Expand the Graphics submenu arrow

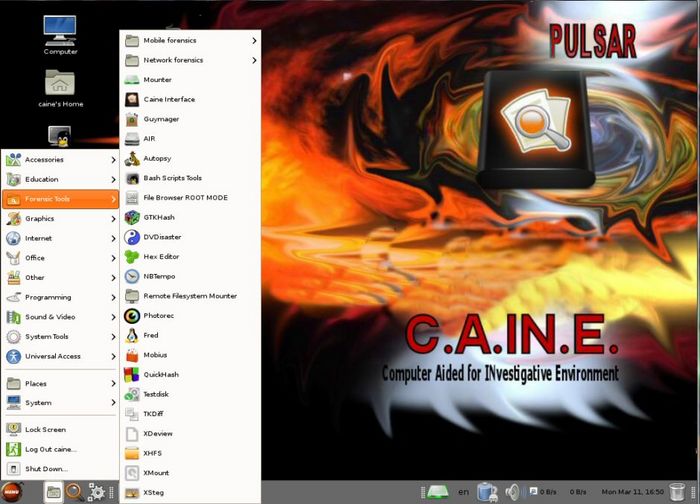tap(113, 219)
